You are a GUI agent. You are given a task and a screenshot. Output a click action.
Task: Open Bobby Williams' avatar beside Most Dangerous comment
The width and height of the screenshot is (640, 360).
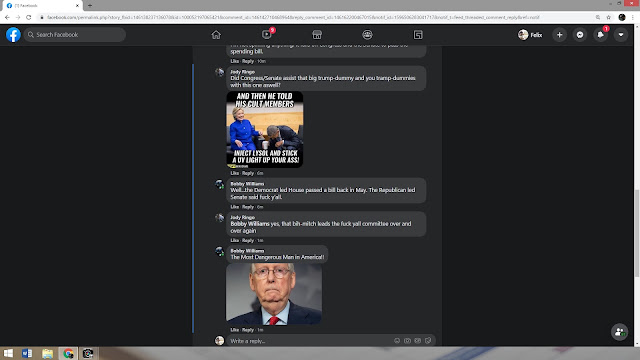click(x=220, y=252)
